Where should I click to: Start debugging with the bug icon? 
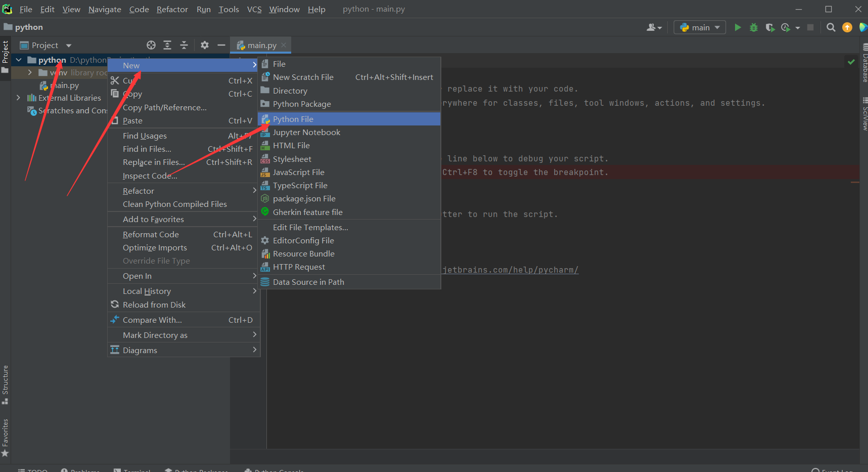coord(754,27)
